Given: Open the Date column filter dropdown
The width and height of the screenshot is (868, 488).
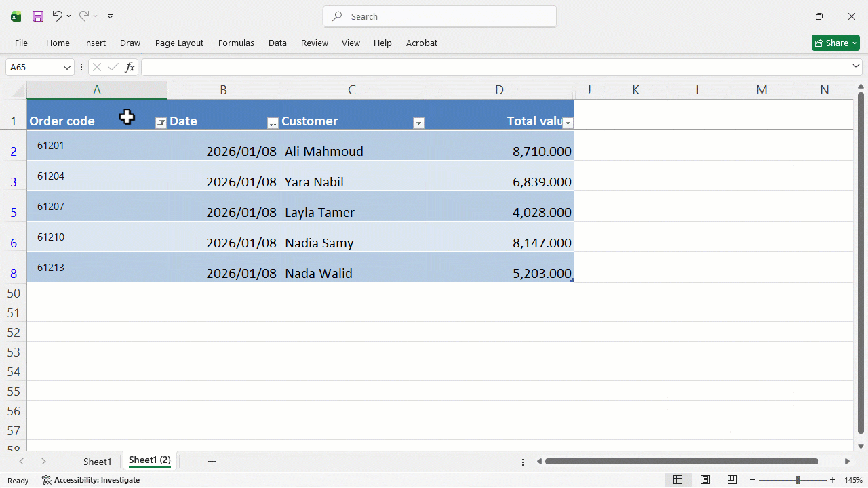Looking at the screenshot, I should coord(273,123).
